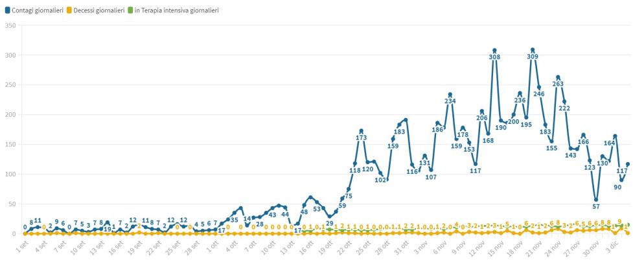This screenshot has width=644, height=273.
Task: Click the data point labeled 309
Action: [533, 50]
